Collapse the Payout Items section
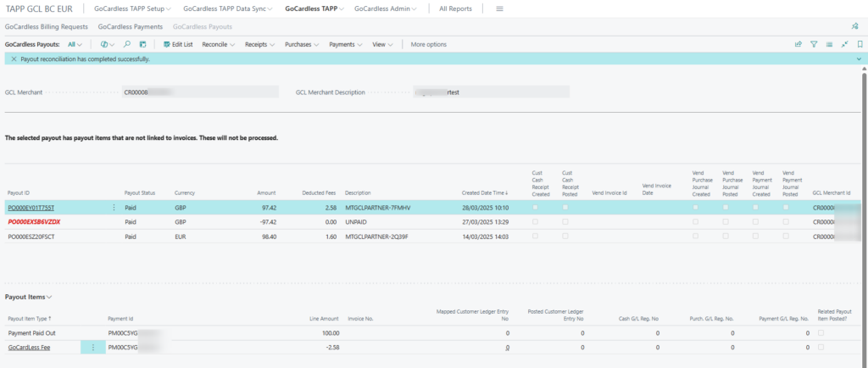The width and height of the screenshot is (868, 368). (28, 297)
